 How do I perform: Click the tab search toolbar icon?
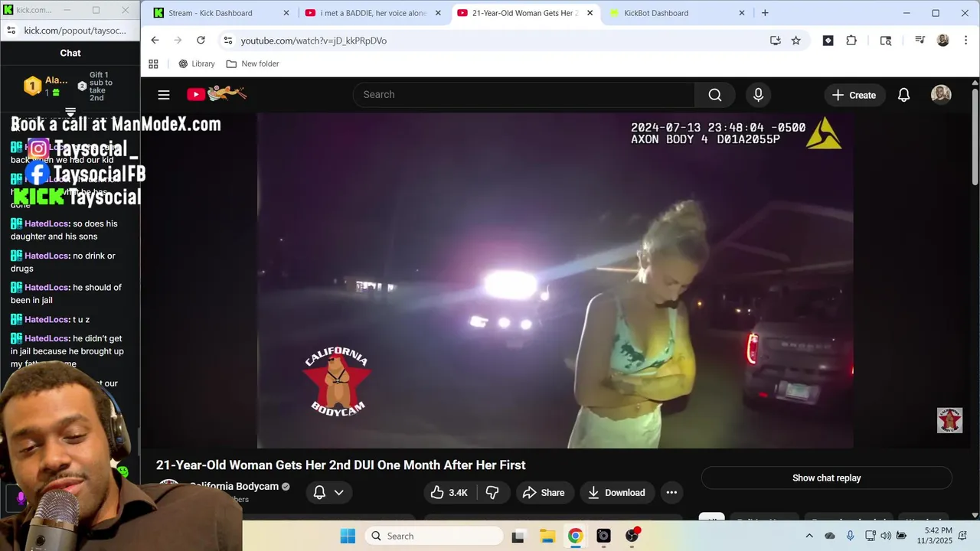click(x=886, y=41)
